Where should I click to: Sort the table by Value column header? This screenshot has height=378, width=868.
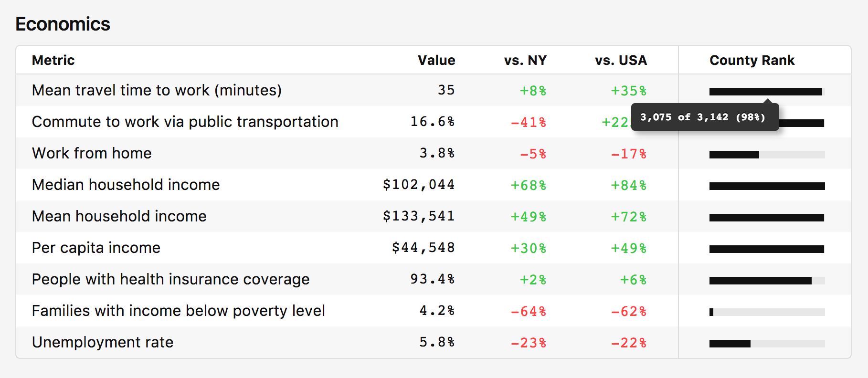pyautogui.click(x=437, y=60)
